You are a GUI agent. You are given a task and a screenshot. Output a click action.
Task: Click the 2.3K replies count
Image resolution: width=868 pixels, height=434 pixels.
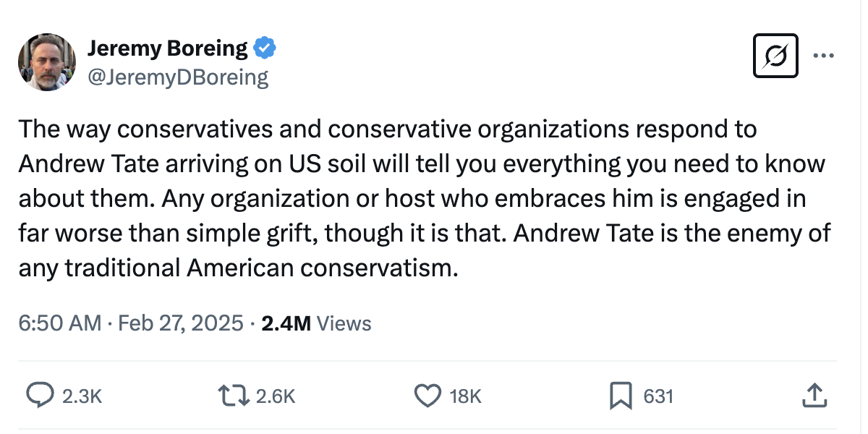pyautogui.click(x=82, y=396)
